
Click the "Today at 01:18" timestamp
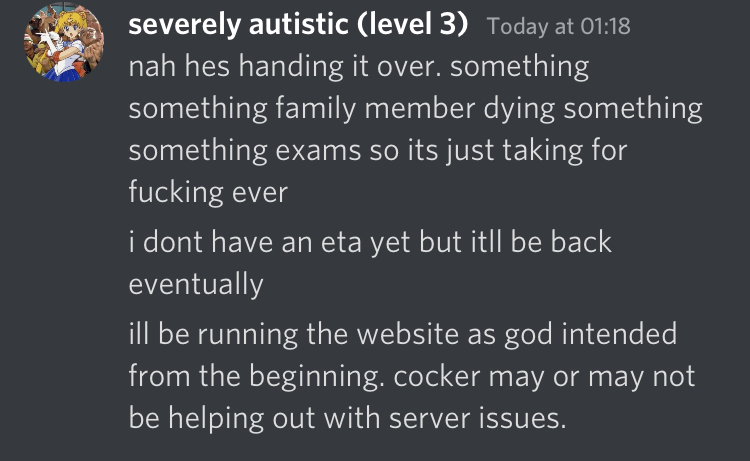click(x=558, y=27)
